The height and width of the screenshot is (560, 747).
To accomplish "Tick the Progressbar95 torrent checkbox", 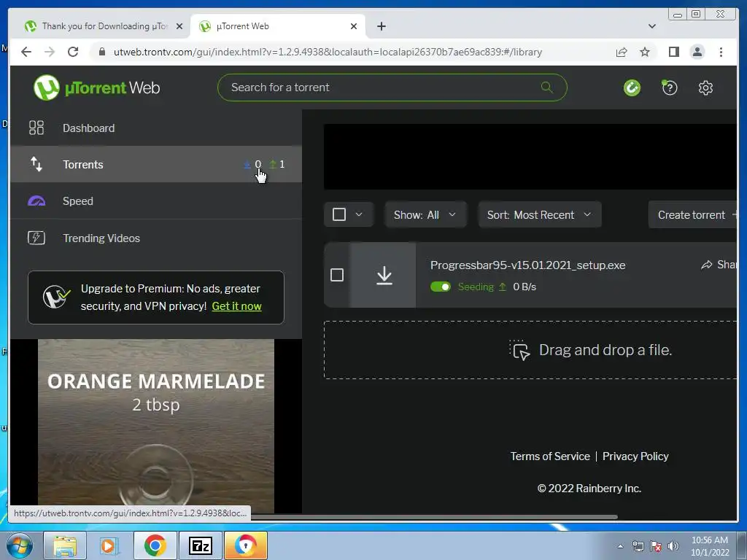I will click(x=337, y=275).
